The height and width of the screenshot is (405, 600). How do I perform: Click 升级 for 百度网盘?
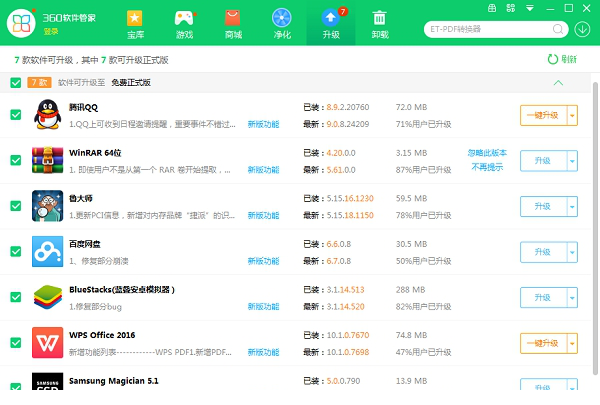(x=543, y=252)
